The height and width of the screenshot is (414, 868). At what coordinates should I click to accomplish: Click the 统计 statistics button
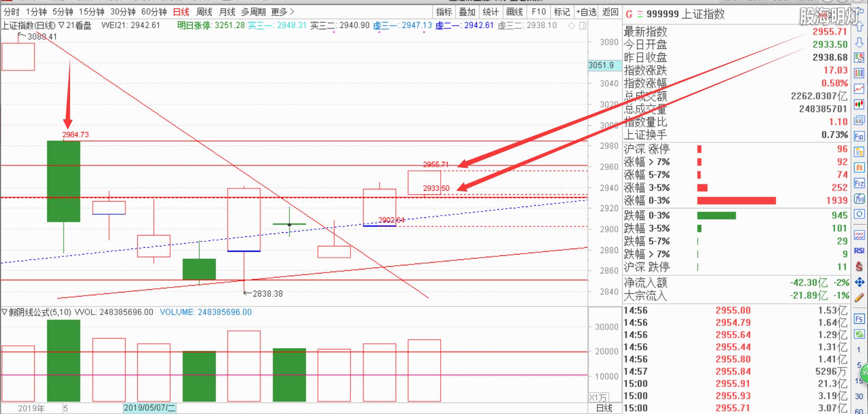(491, 12)
